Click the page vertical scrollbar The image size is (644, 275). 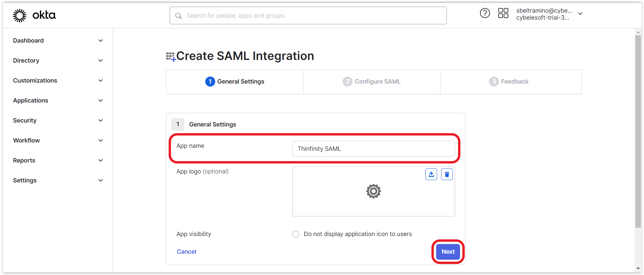click(x=638, y=132)
